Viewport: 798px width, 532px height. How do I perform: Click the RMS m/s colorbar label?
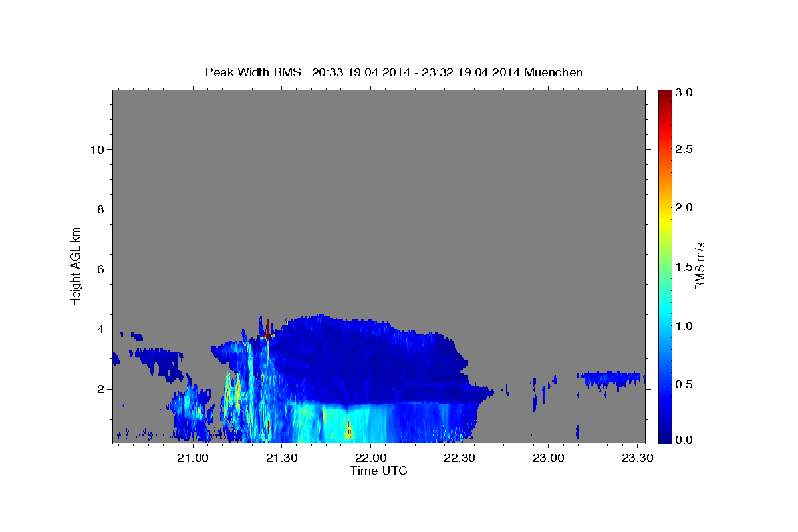[700, 266]
